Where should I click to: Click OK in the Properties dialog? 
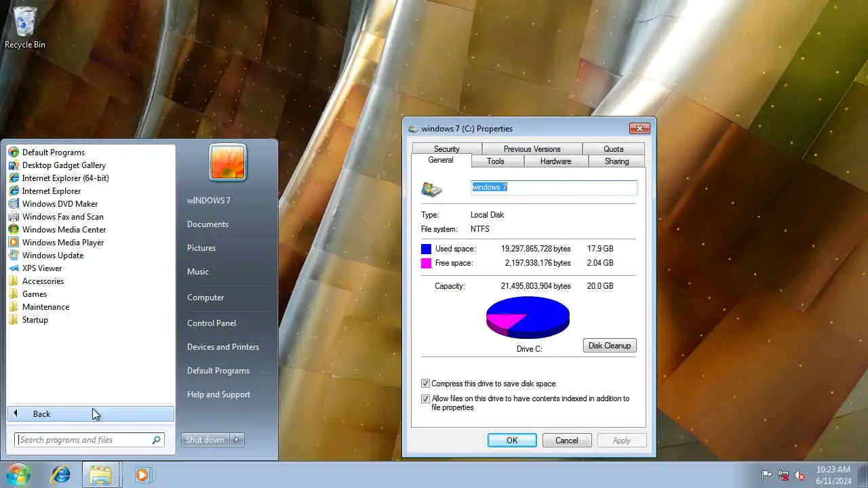pos(512,441)
